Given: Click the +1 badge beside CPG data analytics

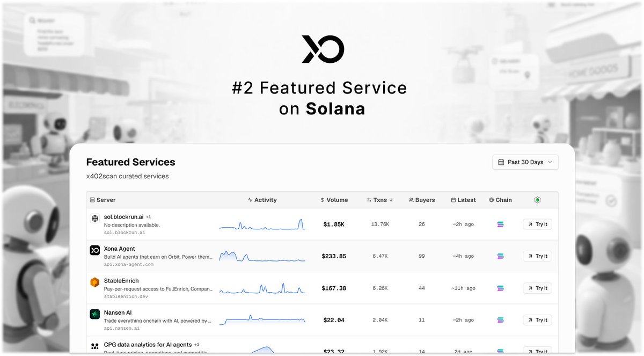Looking at the screenshot, I should (197, 345).
